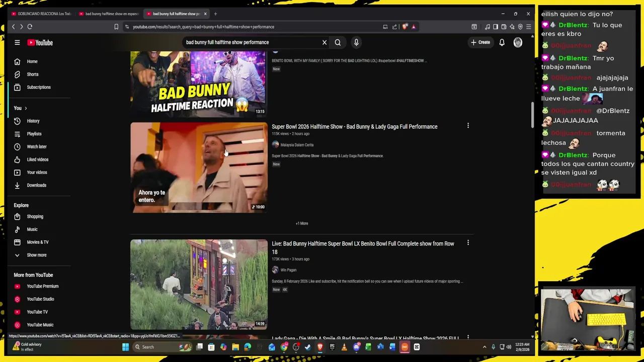Screen dimensions: 644x362
Task: Open File Explorer from taskbar
Action: click(235, 347)
